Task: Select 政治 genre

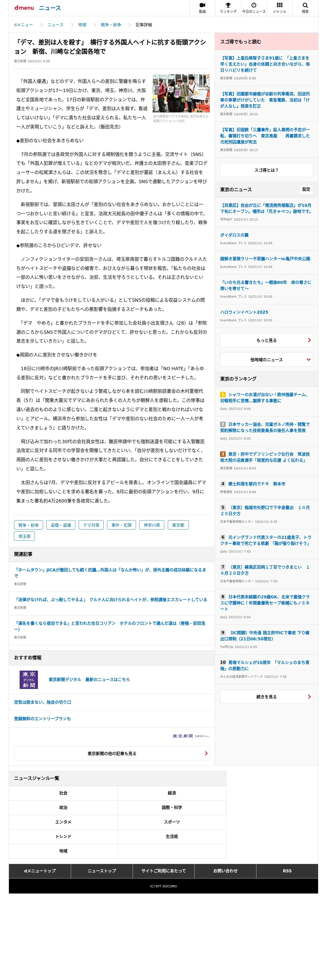Action: coord(63,808)
